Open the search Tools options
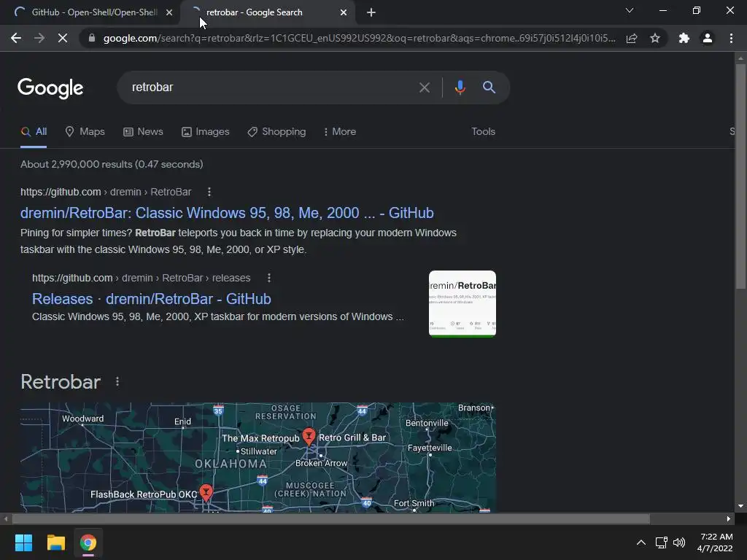This screenshot has height=560, width=747. pyautogui.click(x=483, y=131)
